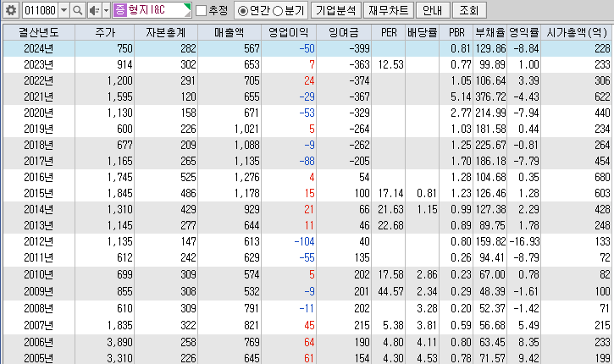Select the 2008년 row label
This screenshot has width=614, height=364.
pos(38,308)
